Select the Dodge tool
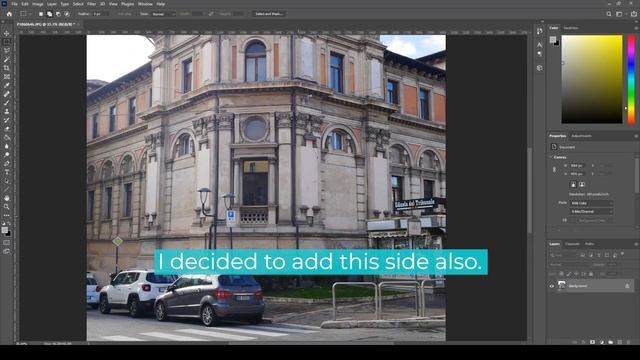The image size is (640, 360). [7, 155]
